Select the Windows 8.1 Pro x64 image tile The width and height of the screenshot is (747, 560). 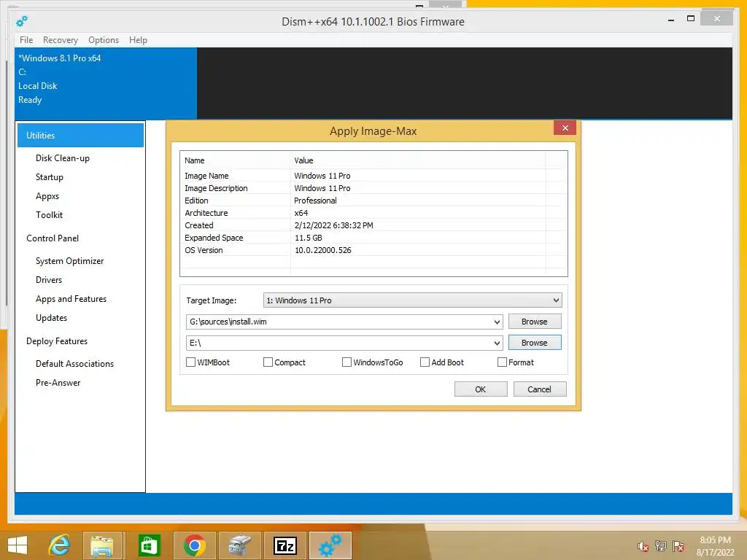pyautogui.click(x=105, y=83)
